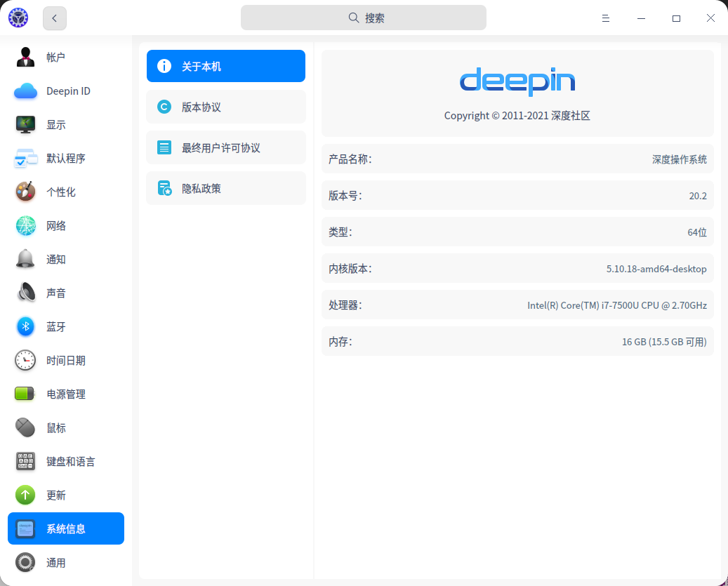Select the Sound (声音) speaker icon

(26, 293)
